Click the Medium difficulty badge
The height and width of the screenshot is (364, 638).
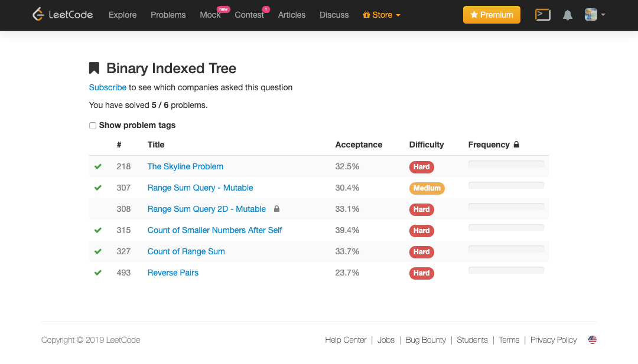click(x=427, y=188)
